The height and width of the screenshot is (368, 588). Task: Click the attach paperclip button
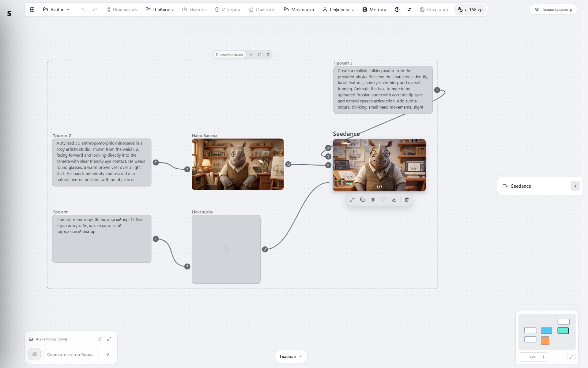(35, 354)
